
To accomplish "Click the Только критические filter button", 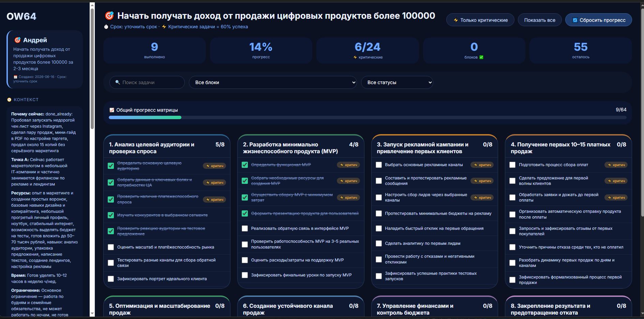I will 480,20.
